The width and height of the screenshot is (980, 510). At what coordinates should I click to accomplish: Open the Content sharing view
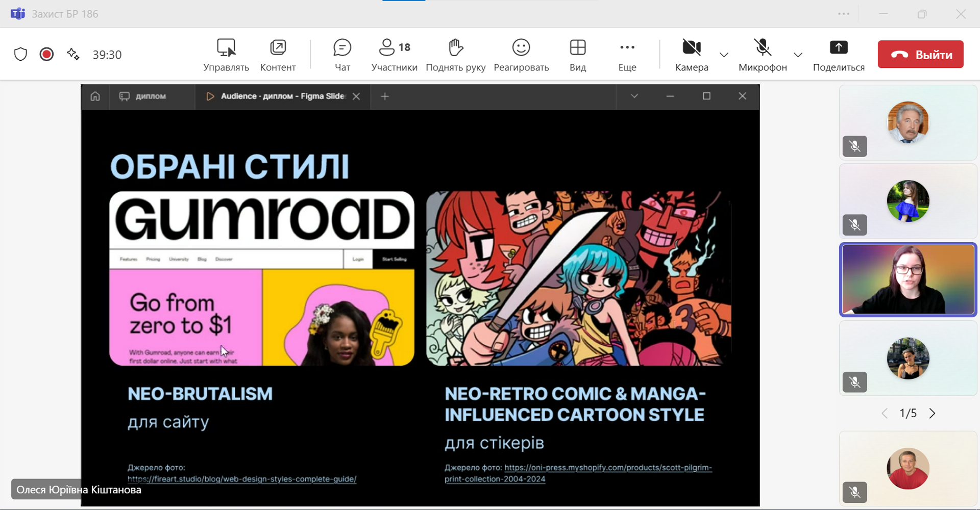[278, 54]
